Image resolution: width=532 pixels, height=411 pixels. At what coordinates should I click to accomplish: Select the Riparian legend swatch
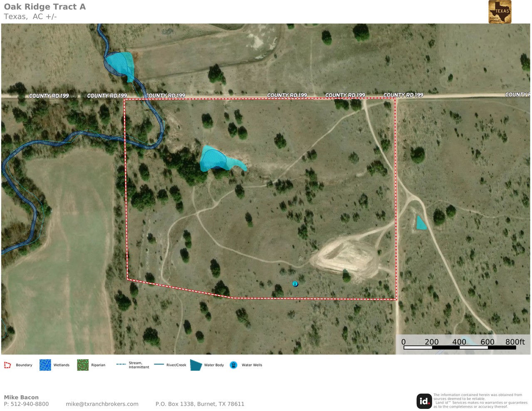(83, 365)
